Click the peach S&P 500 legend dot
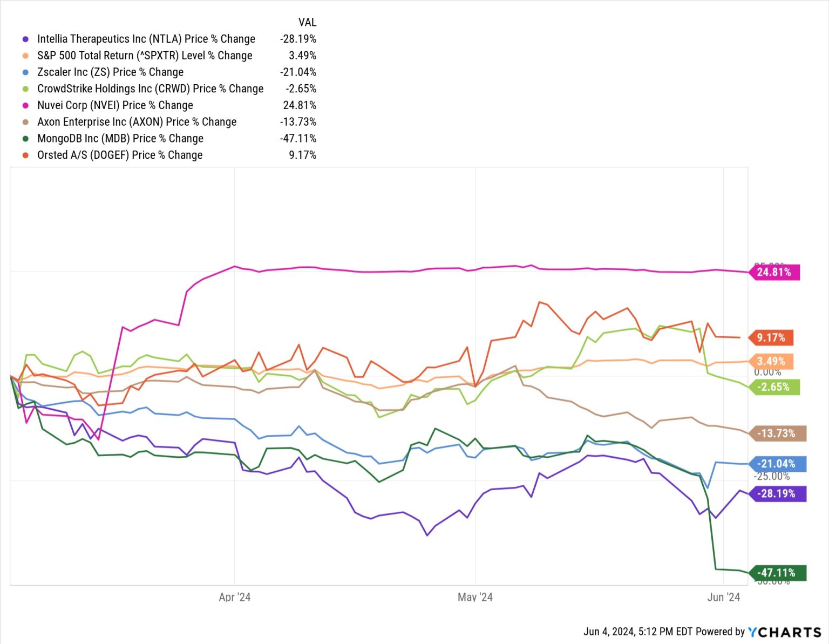Screen dimensions: 829x644 point(25,56)
